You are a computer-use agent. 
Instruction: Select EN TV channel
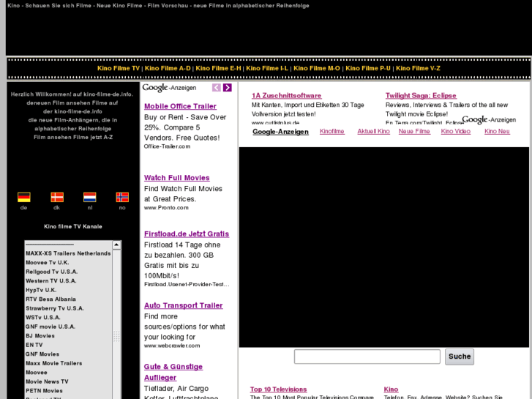point(34,346)
